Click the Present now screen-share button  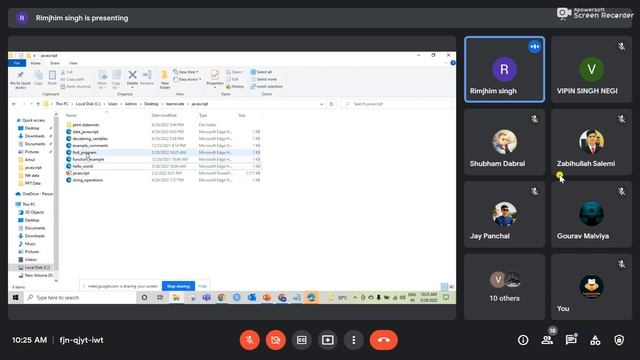pyautogui.click(x=328, y=340)
